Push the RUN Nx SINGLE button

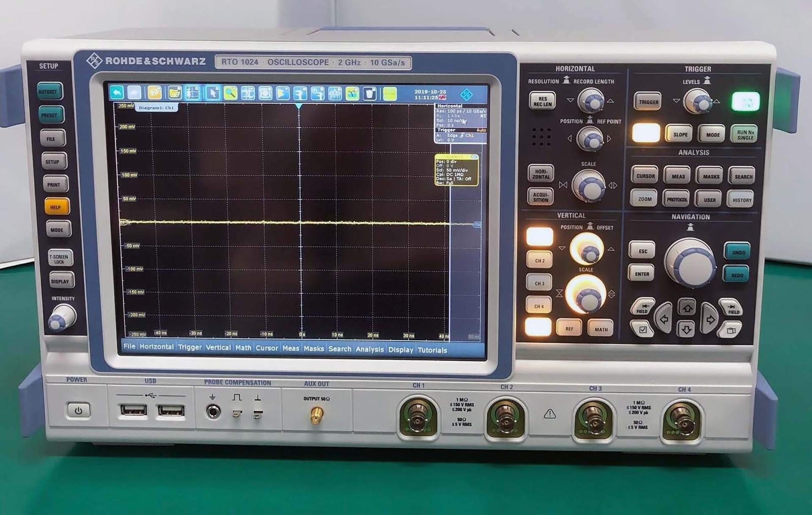coord(745,135)
